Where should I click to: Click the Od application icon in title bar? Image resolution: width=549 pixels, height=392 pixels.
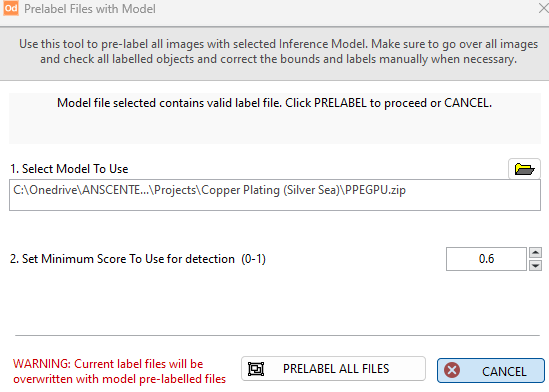click(x=11, y=8)
